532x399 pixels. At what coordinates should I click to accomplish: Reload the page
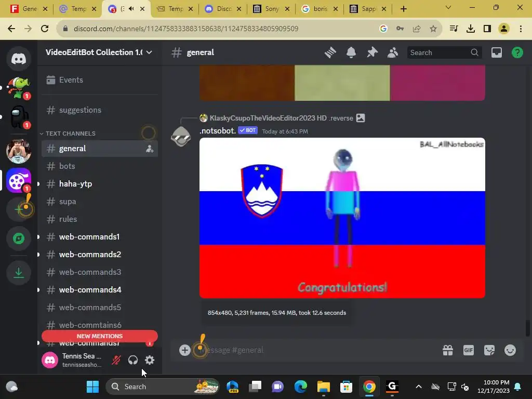45,29
